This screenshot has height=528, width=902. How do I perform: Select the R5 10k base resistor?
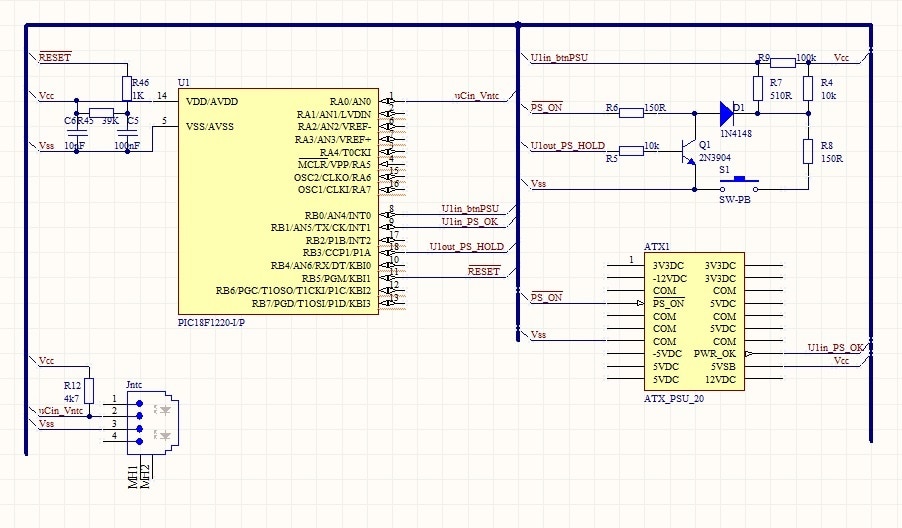tap(631, 151)
